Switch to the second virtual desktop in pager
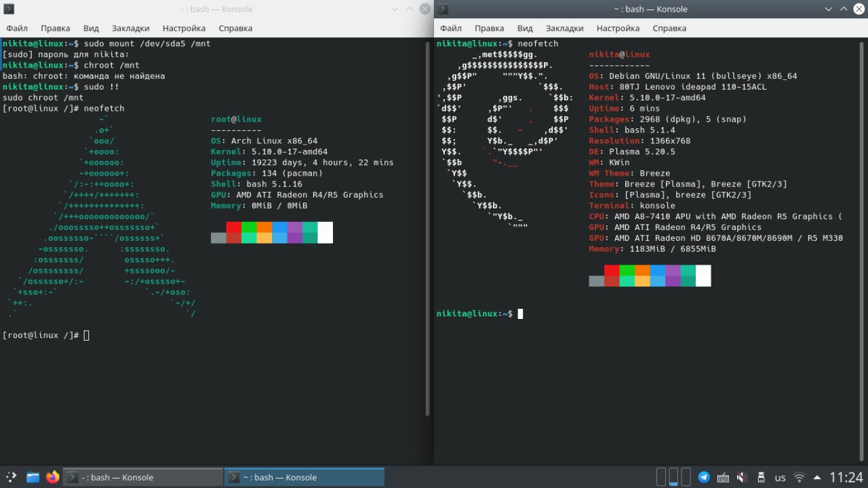 tap(673, 476)
